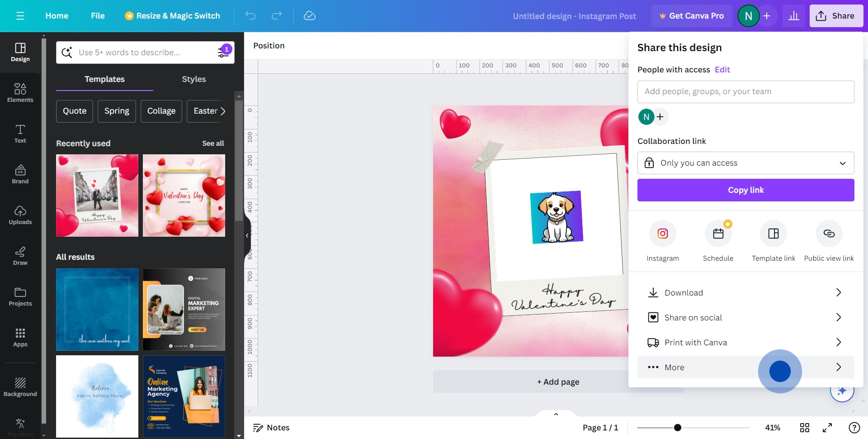Click the zoom slider handle
The image size is (868, 439).
(x=677, y=428)
